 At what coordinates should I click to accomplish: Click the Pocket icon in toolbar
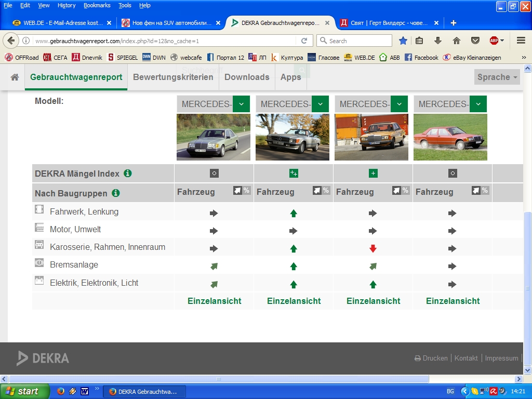(475, 41)
